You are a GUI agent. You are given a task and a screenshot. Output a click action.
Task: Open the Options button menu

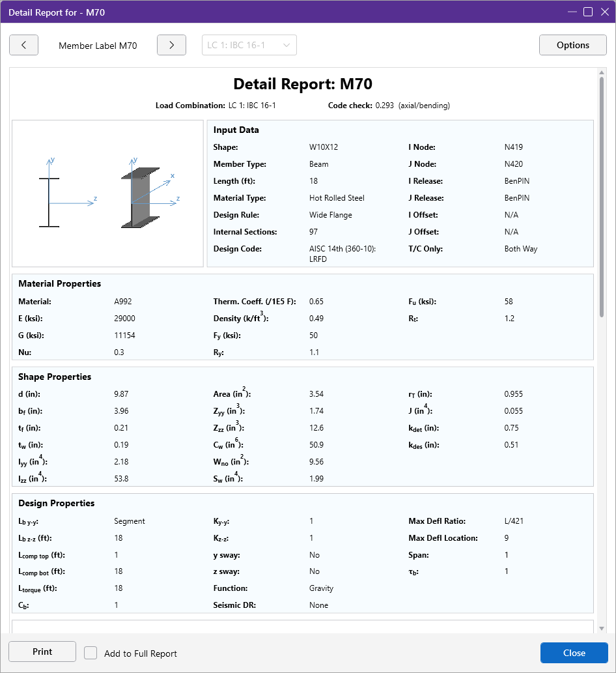572,46
